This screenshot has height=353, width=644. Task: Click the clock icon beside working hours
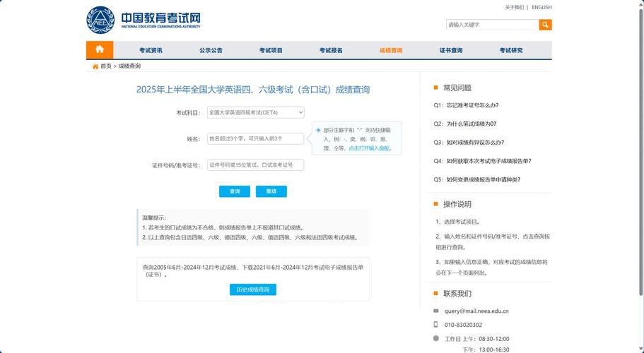point(435,338)
